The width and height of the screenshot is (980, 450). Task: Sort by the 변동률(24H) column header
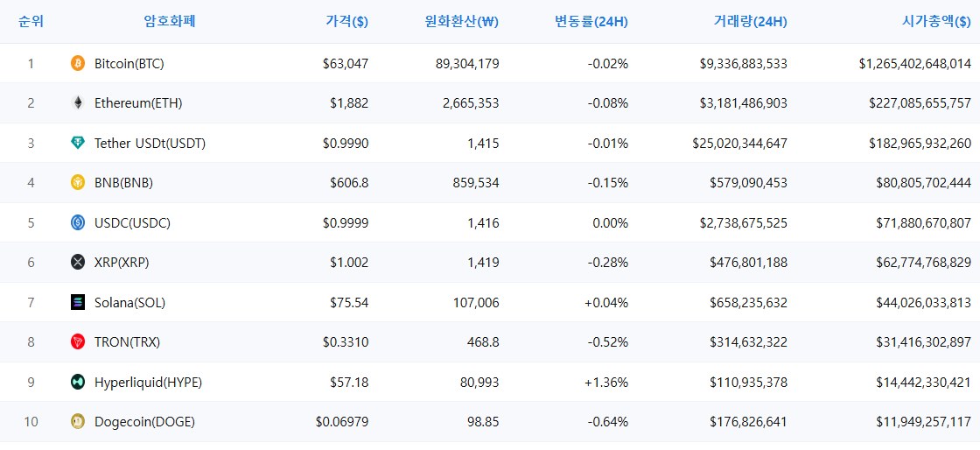[x=591, y=22]
